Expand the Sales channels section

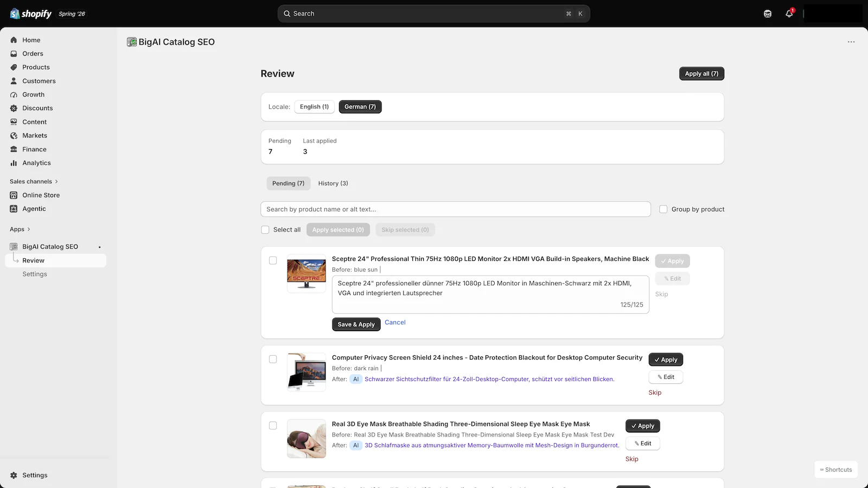point(34,182)
